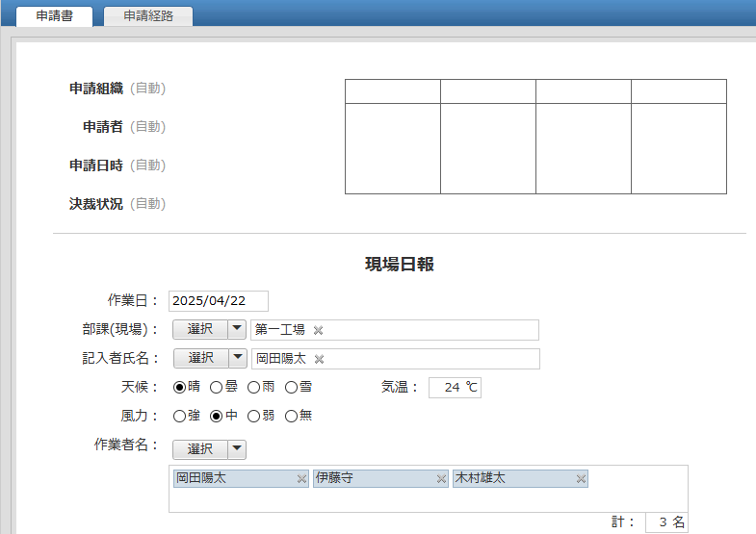Remove worker 木村雄太 tag via x icon

click(581, 478)
